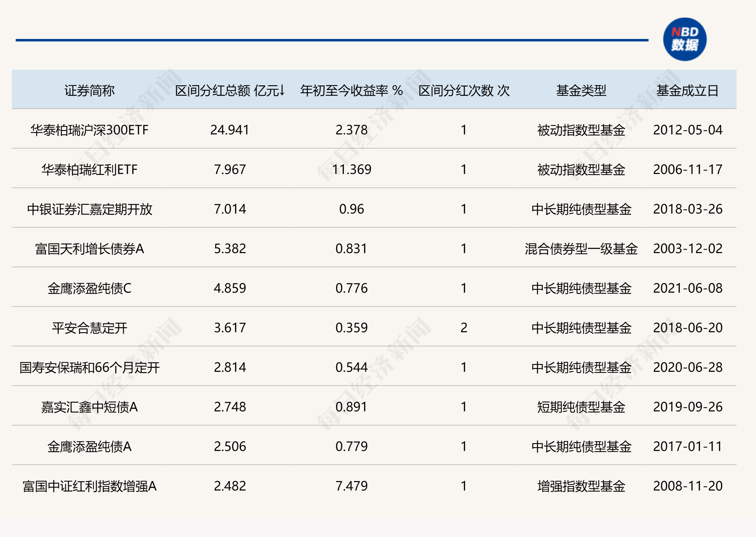Click the 证券简称 column header
The width and height of the screenshot is (756, 537).
click(x=89, y=91)
